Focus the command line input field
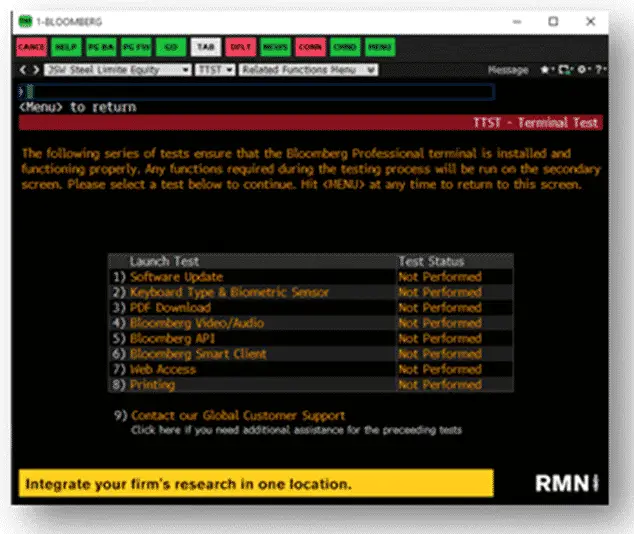 click(x=257, y=92)
